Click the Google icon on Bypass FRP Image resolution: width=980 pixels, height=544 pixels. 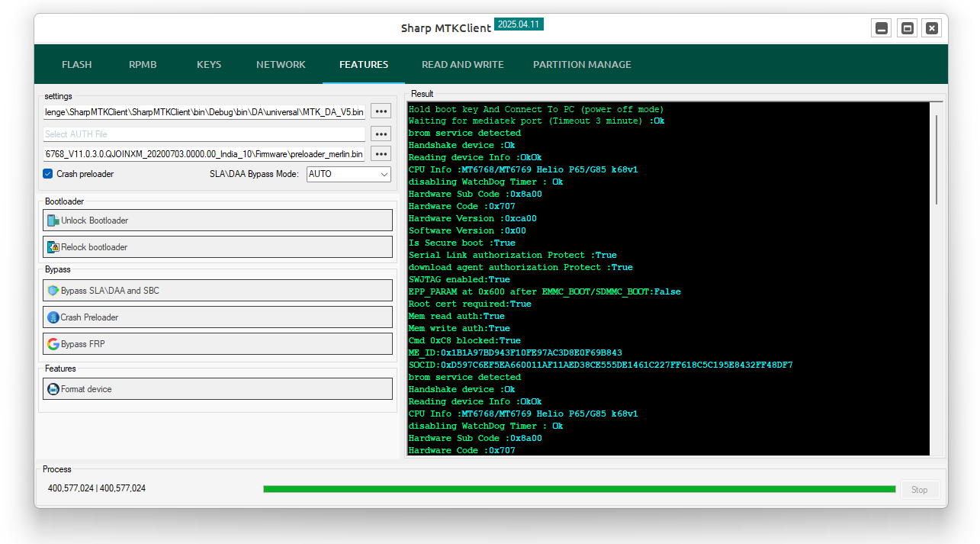[x=53, y=344]
